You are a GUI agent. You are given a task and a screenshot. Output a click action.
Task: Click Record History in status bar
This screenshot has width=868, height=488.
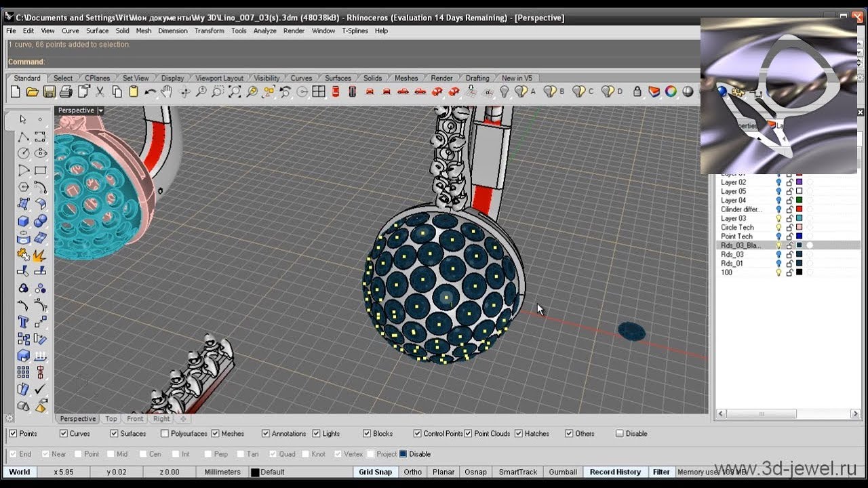615,472
